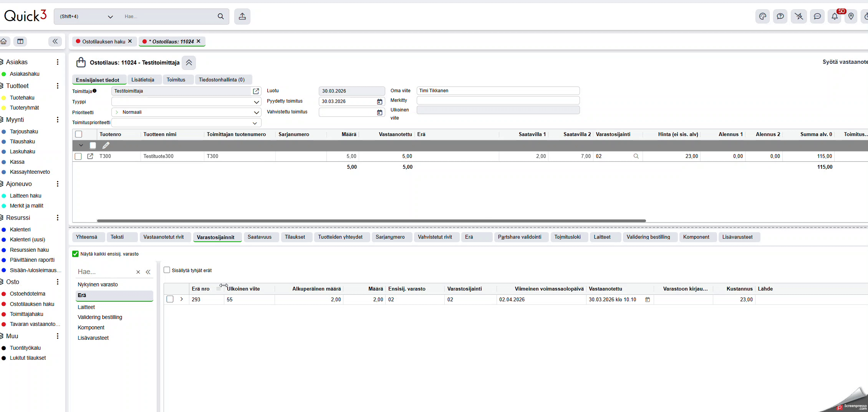Screen dimensions: 868x412
Task: Go to home icon in sidebar
Action: [x=4, y=41]
